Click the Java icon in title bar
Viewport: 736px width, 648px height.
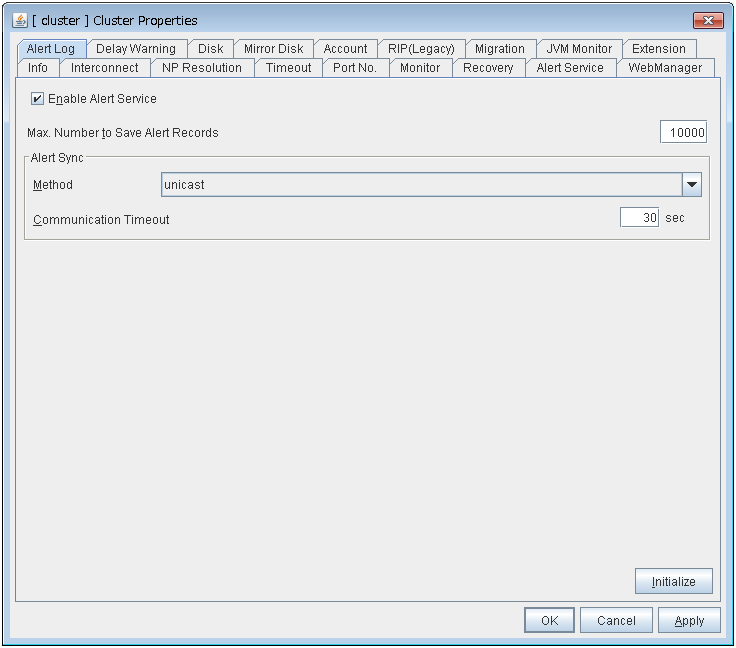(20, 20)
